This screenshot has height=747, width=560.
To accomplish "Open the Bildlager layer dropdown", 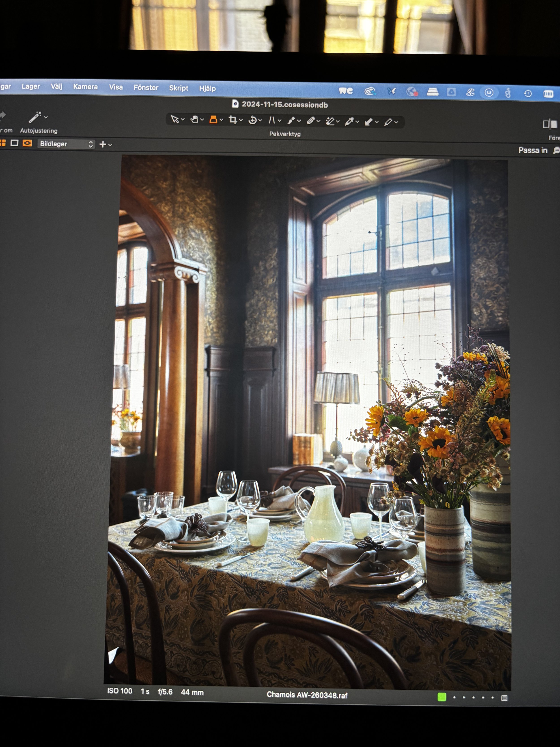I will 66,144.
